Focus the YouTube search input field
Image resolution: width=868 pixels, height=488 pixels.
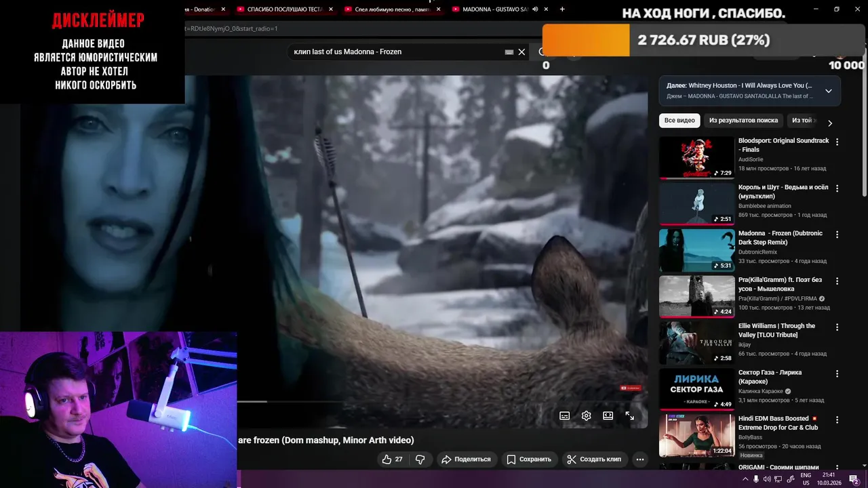[397, 52]
